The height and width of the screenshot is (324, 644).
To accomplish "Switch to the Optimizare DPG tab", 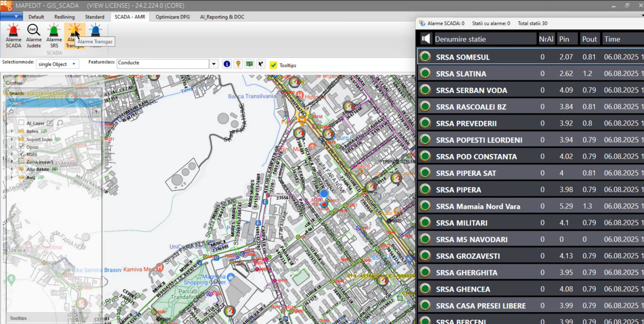I will pos(172,17).
